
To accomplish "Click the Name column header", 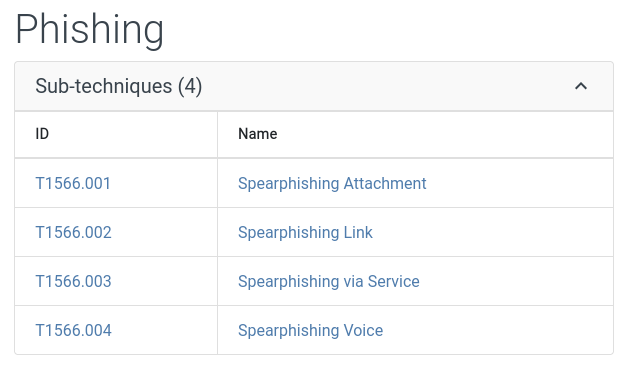I will tap(257, 134).
